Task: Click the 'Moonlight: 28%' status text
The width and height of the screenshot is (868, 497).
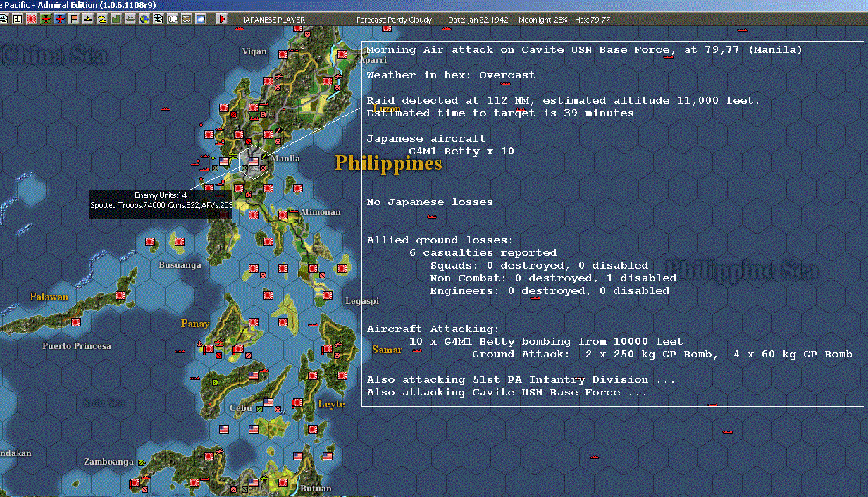Action: 543,20
